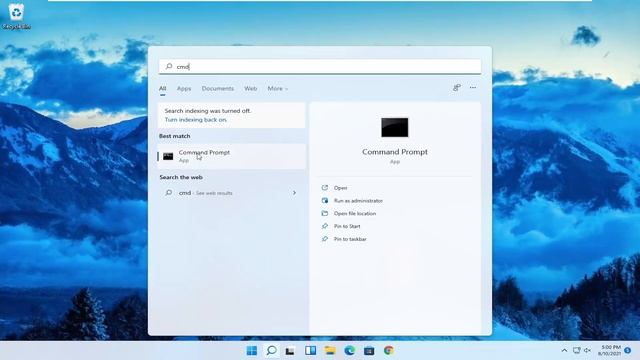Show hidden system tray icons chevron
Screen dimensions: 640x360
point(564,350)
